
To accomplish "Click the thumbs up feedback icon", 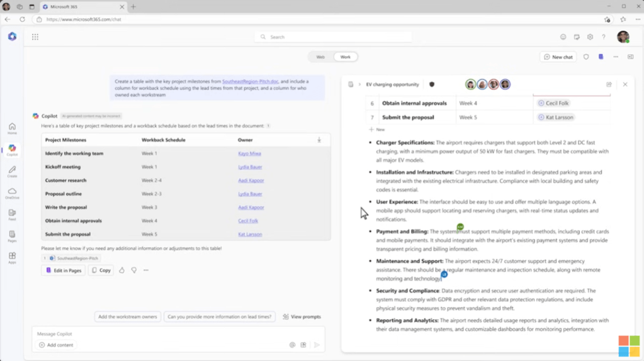I will (x=122, y=270).
